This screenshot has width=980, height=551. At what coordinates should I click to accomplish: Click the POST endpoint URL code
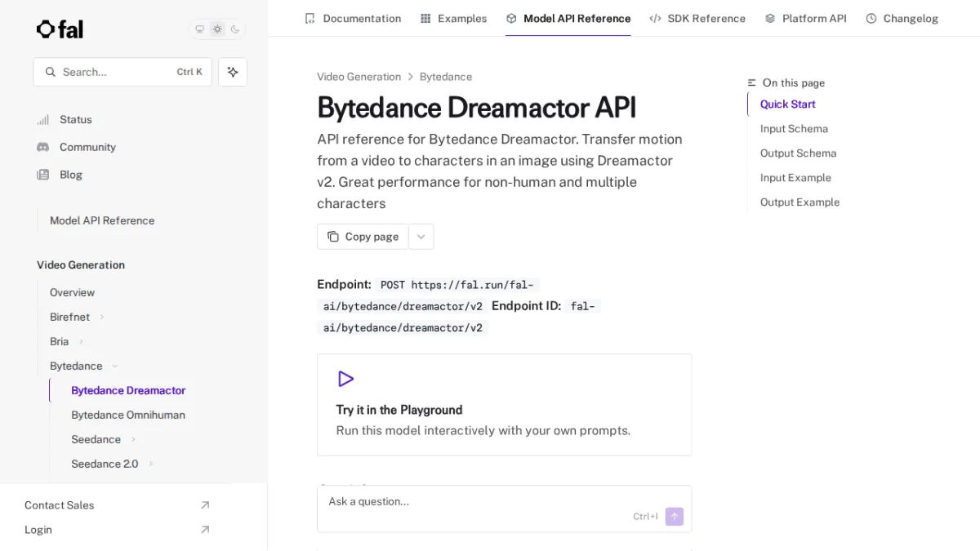tap(429, 295)
